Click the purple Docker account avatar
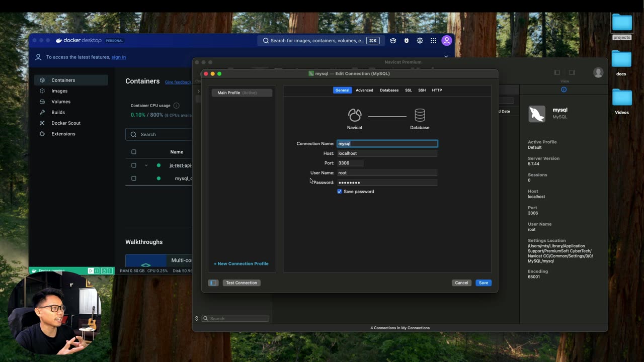 coord(446,41)
